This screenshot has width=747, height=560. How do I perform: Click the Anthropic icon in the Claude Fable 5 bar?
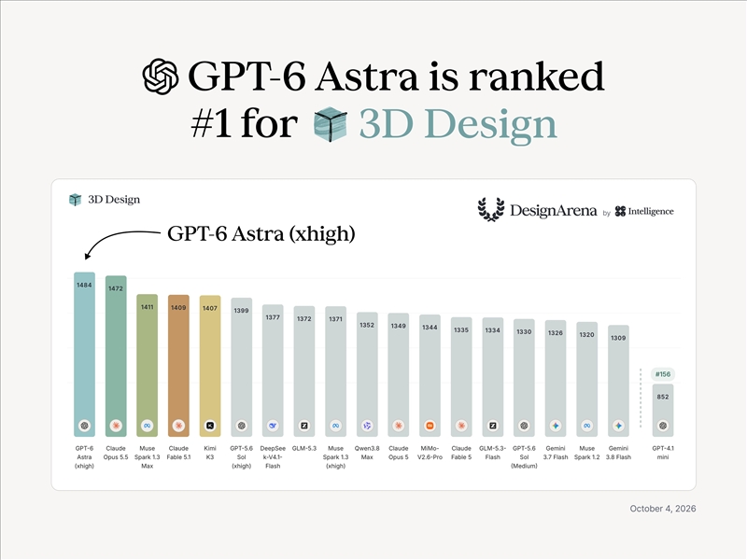pyautogui.click(x=461, y=426)
